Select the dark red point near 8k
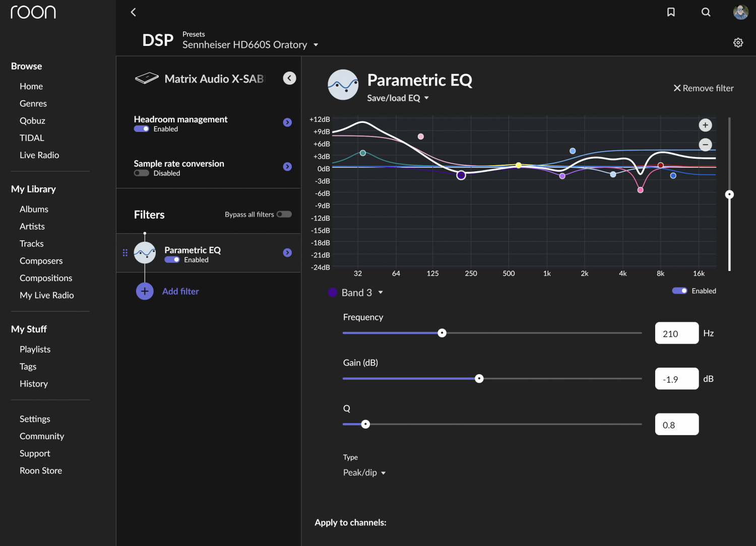 click(x=660, y=165)
